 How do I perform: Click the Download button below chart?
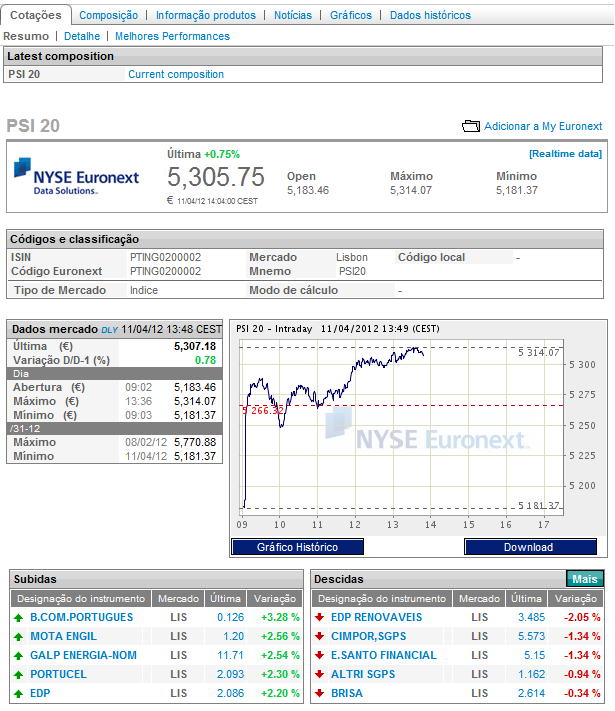pos(530,547)
